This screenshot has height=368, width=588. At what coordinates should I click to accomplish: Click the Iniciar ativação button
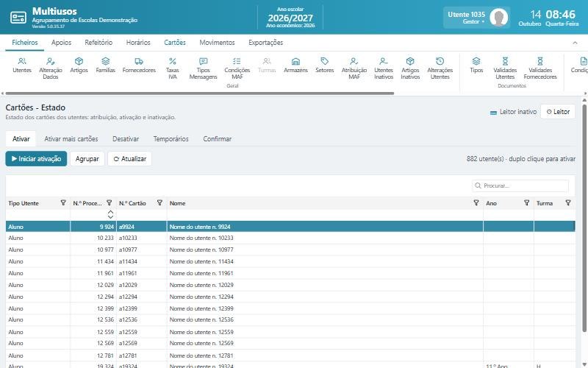click(x=36, y=159)
